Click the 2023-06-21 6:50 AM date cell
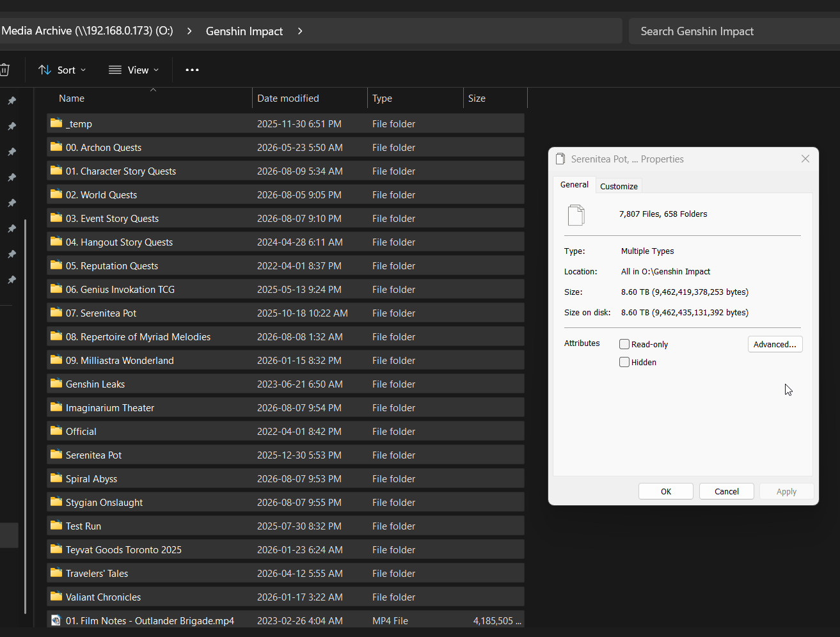Image resolution: width=840 pixels, height=637 pixels. 300,384
